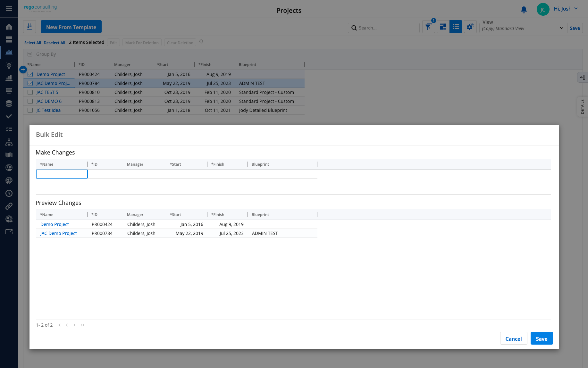
Task: Click the Deselect All link
Action: [55, 43]
